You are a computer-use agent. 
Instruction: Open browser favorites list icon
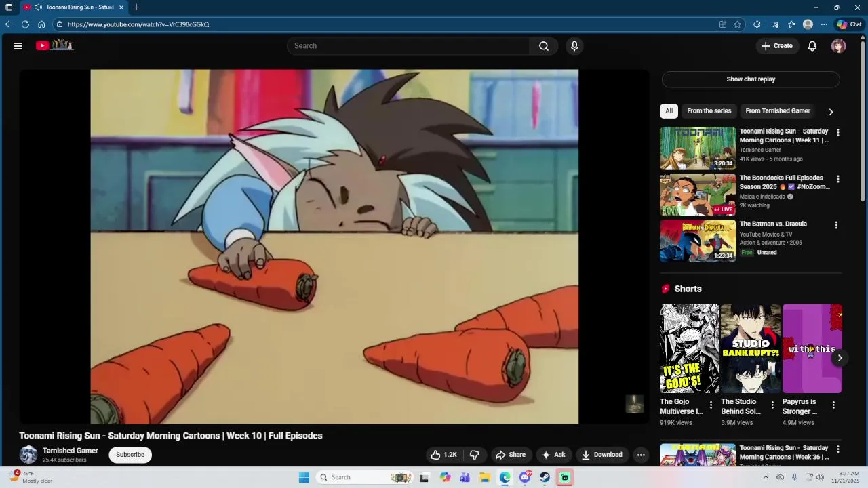(791, 24)
